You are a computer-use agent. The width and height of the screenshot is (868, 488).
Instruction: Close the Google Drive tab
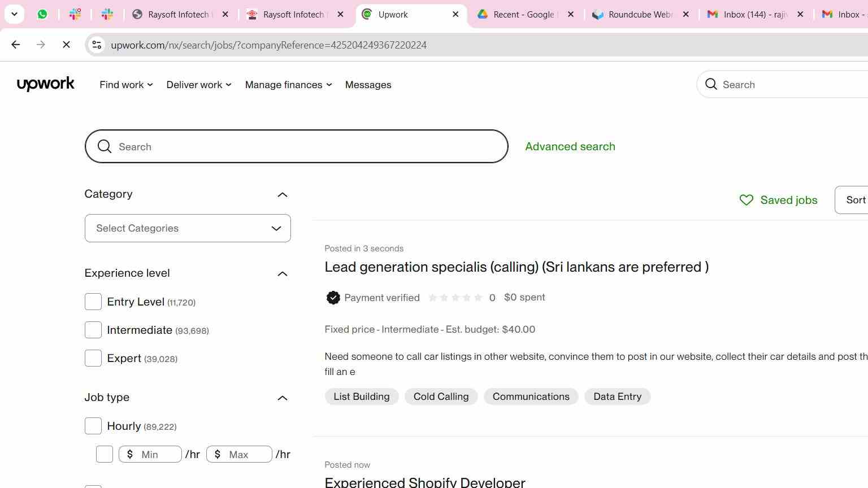click(x=571, y=15)
